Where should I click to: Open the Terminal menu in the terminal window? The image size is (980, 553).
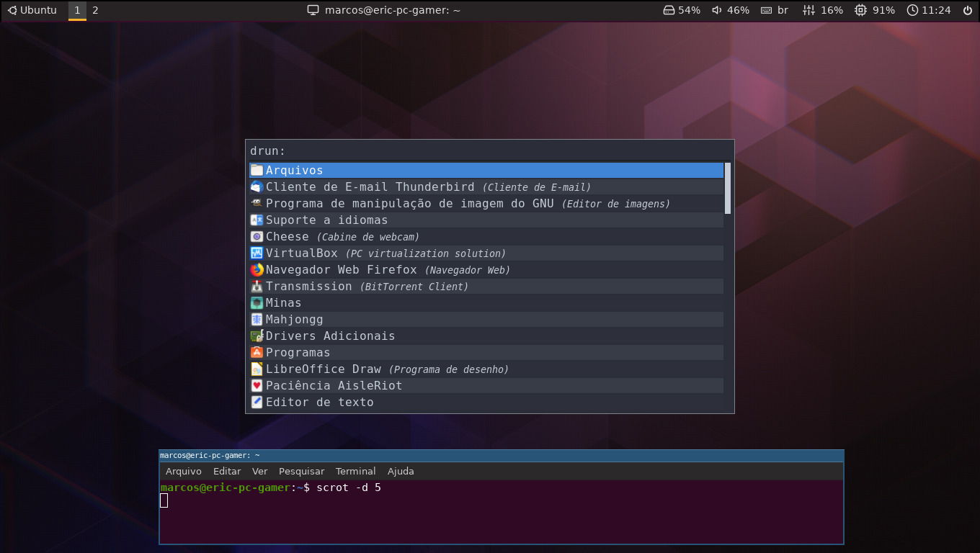click(355, 471)
